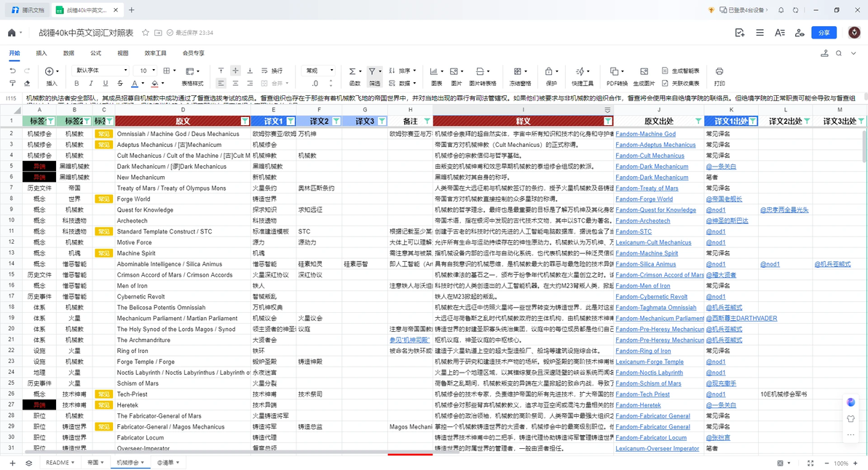Switch to the 公式 ribbon tab

(x=96, y=53)
